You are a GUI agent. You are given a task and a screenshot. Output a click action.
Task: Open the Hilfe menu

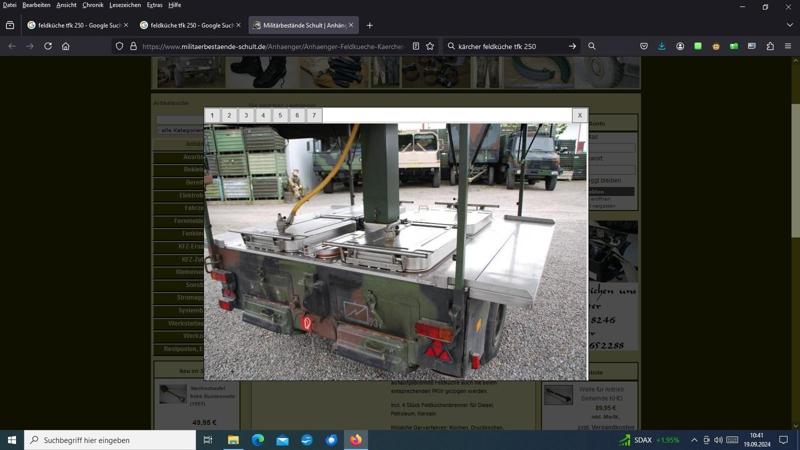point(174,5)
